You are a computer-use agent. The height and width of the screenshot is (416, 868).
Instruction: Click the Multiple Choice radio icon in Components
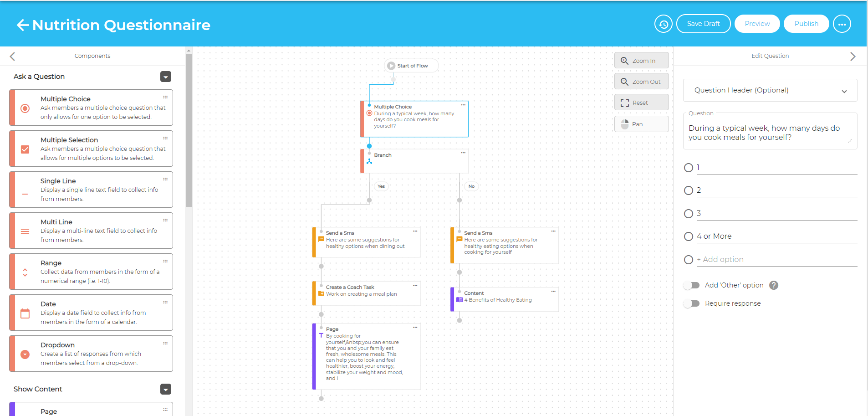coord(25,108)
